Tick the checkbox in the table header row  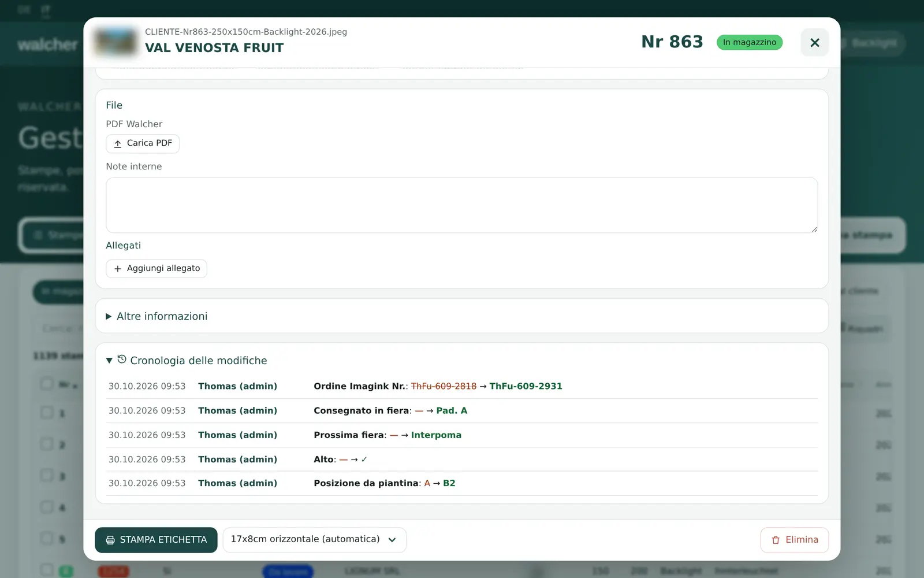[x=47, y=383]
